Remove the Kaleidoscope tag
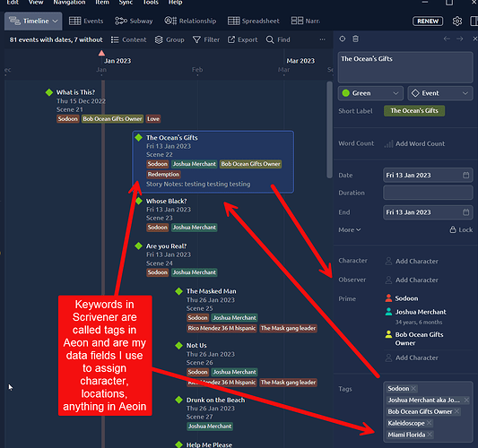Image resolution: width=478 pixels, height=448 pixels. tap(429, 423)
